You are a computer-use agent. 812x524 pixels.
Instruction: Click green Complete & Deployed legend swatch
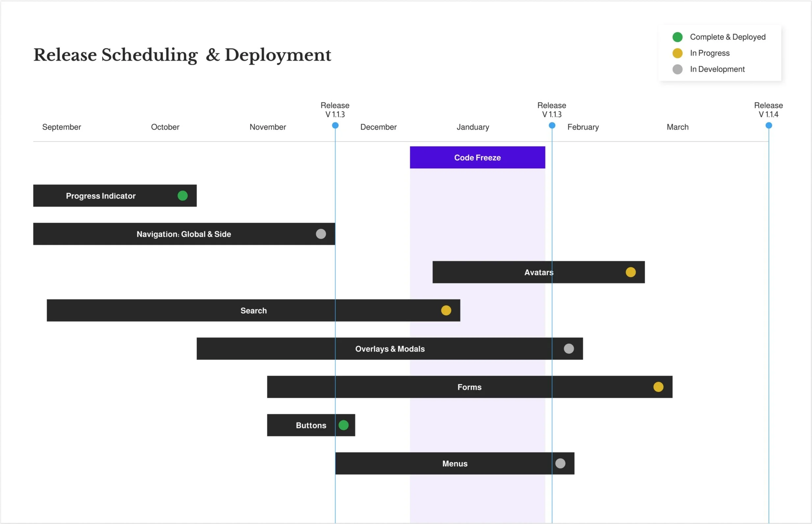tap(677, 37)
